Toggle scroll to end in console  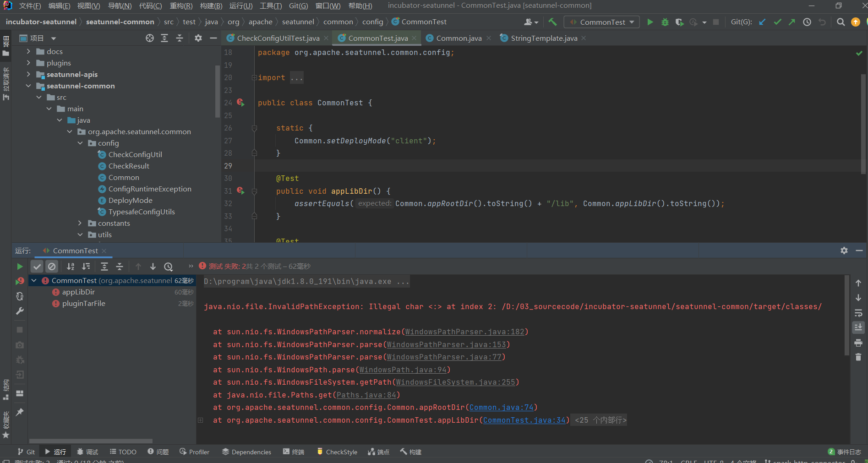(x=858, y=327)
